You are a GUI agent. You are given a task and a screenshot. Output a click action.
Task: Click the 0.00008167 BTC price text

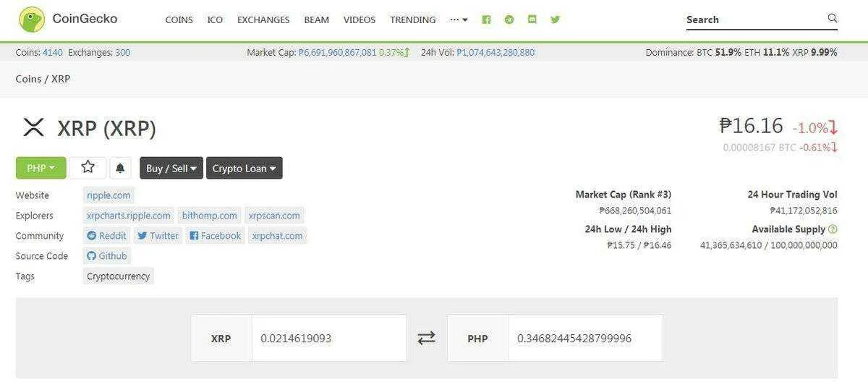tap(759, 148)
